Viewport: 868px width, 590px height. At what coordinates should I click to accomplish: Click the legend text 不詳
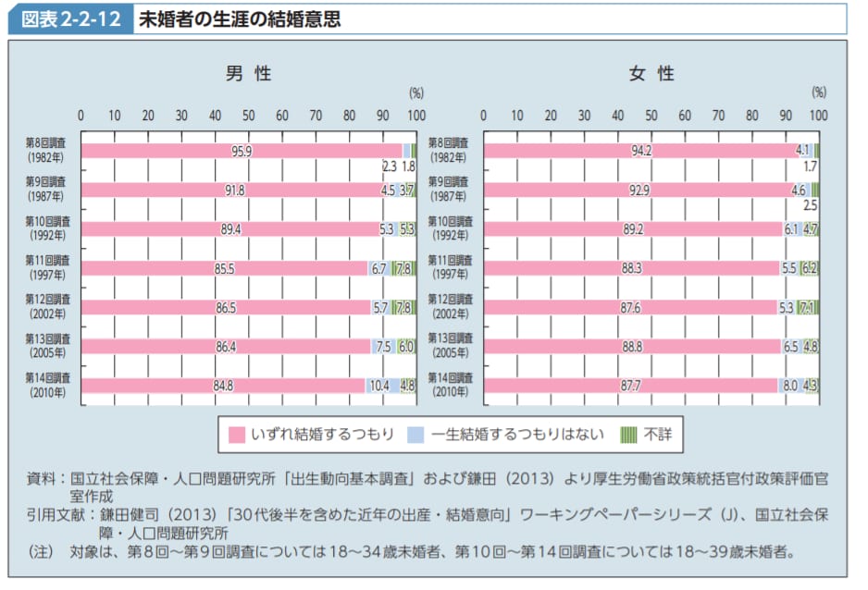click(x=658, y=435)
